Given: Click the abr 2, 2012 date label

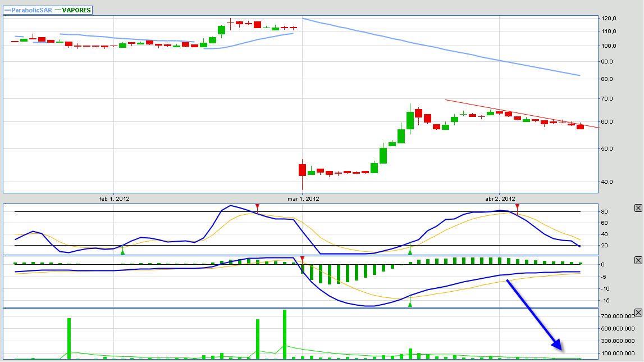Looking at the screenshot, I should pyautogui.click(x=500, y=198).
